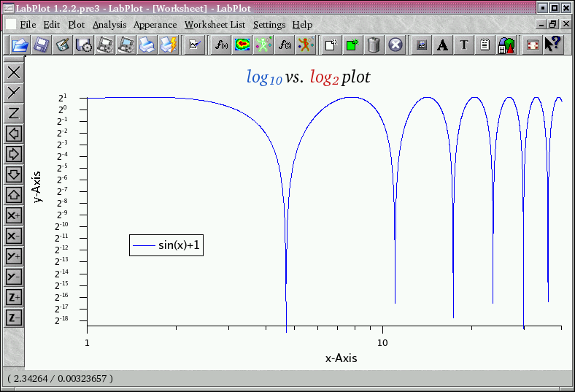Select the sin(x)+1 legend box
This screenshot has width=575, height=392.
[x=166, y=246]
